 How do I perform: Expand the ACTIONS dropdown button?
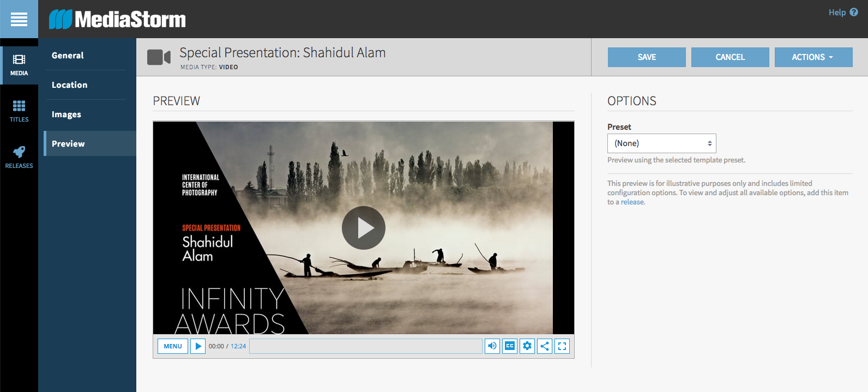coord(813,57)
